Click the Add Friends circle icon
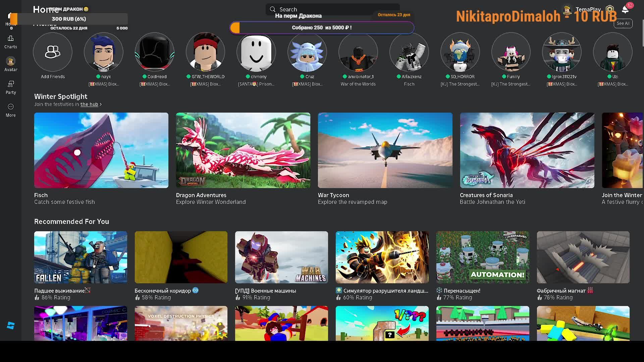 (x=53, y=52)
